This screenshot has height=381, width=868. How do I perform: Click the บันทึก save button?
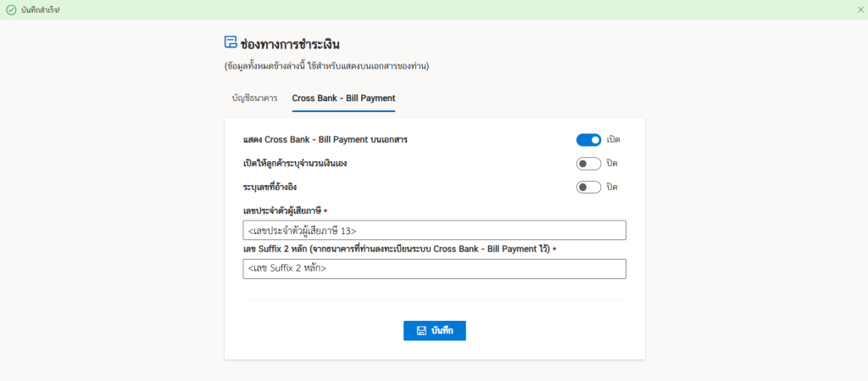[x=435, y=331]
